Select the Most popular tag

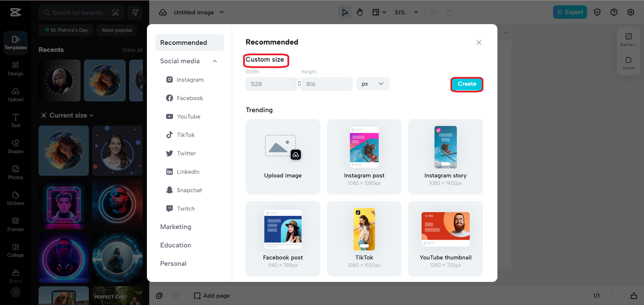[117, 30]
